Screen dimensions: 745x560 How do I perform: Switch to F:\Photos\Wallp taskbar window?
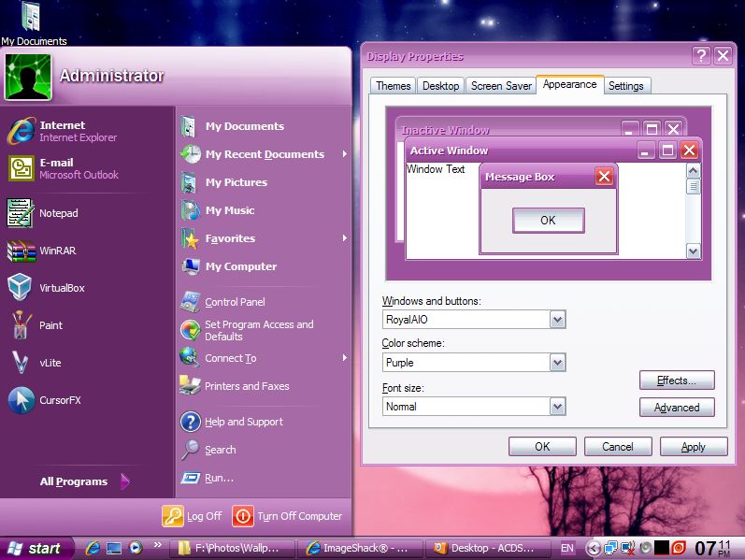(232, 548)
